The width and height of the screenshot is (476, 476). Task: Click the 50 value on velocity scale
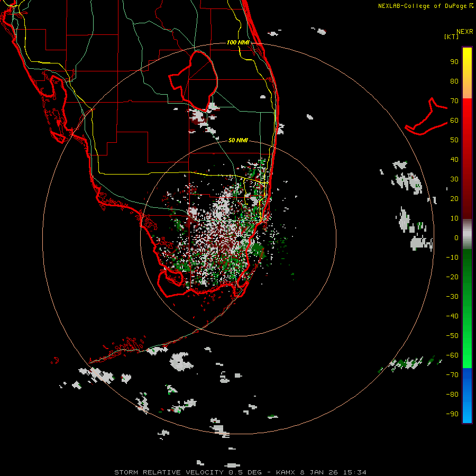tap(454, 140)
